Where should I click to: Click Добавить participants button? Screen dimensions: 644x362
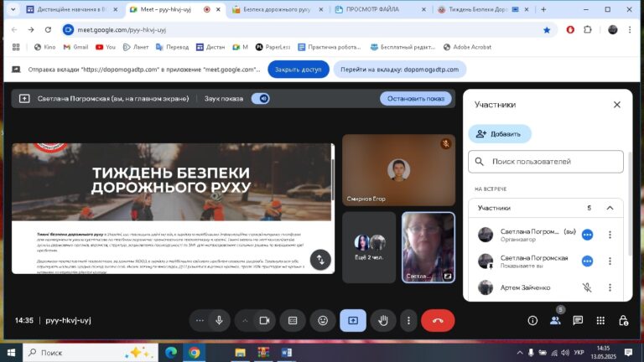(500, 134)
